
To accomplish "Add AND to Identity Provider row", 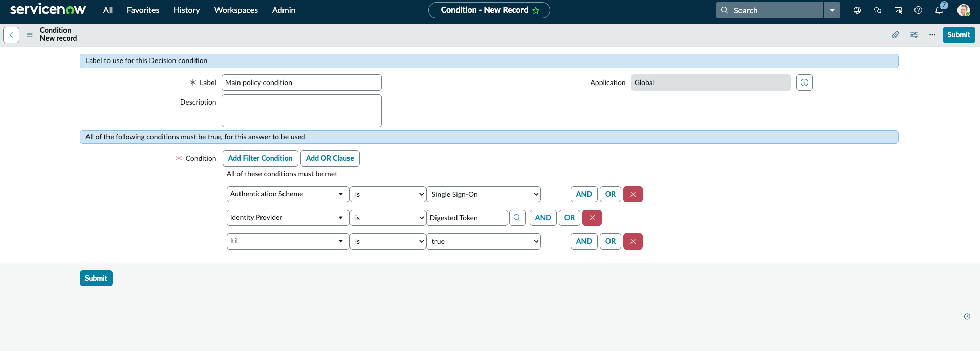I will pyautogui.click(x=543, y=218).
